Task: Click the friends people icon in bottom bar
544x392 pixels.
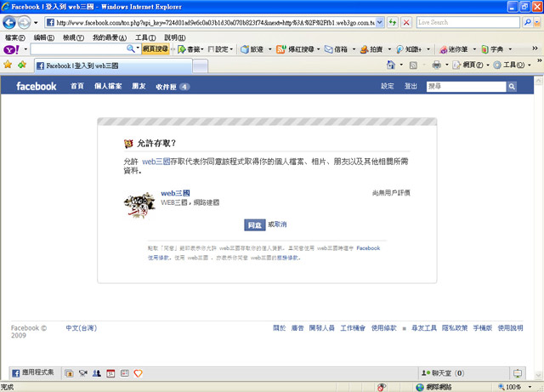Action: (97, 373)
